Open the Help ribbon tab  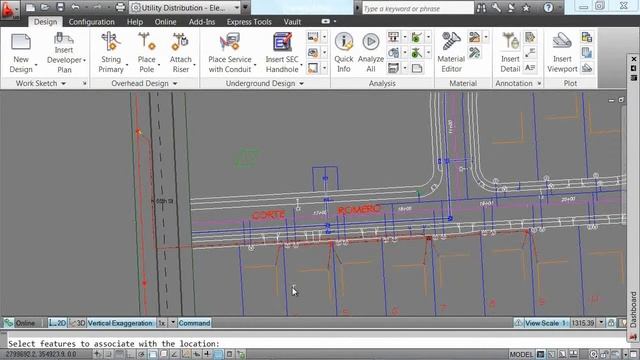[x=135, y=22]
